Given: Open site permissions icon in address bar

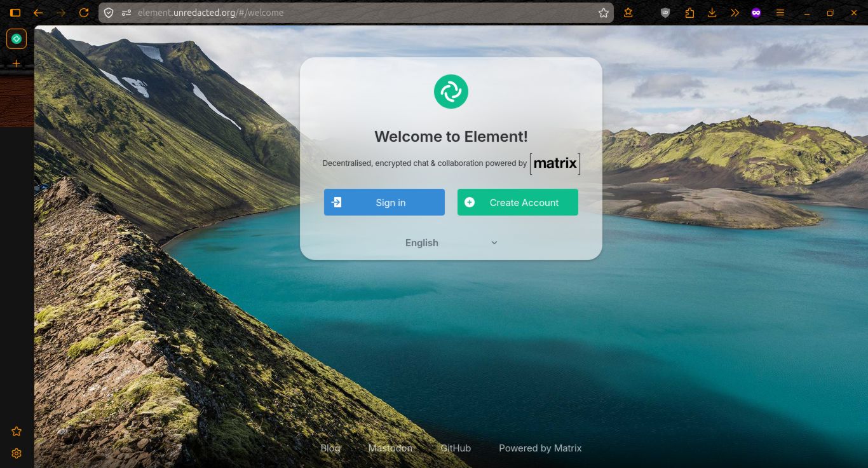Looking at the screenshot, I should pos(126,13).
